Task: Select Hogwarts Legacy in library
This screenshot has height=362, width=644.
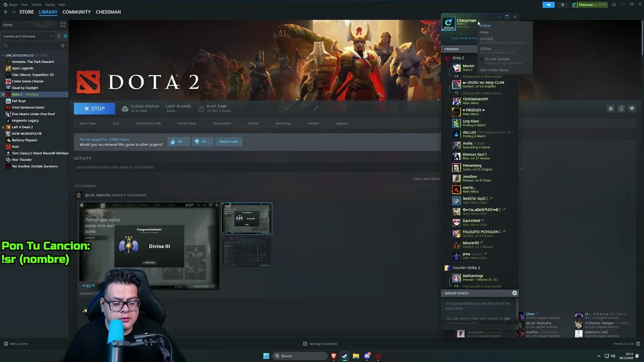Action: (x=25, y=121)
